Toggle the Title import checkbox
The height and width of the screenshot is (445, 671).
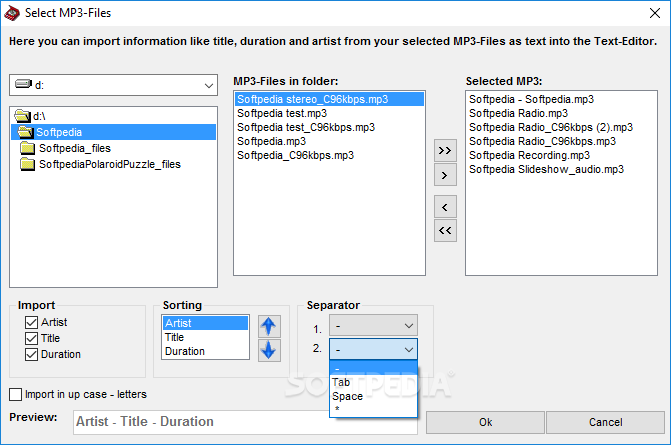click(31, 338)
